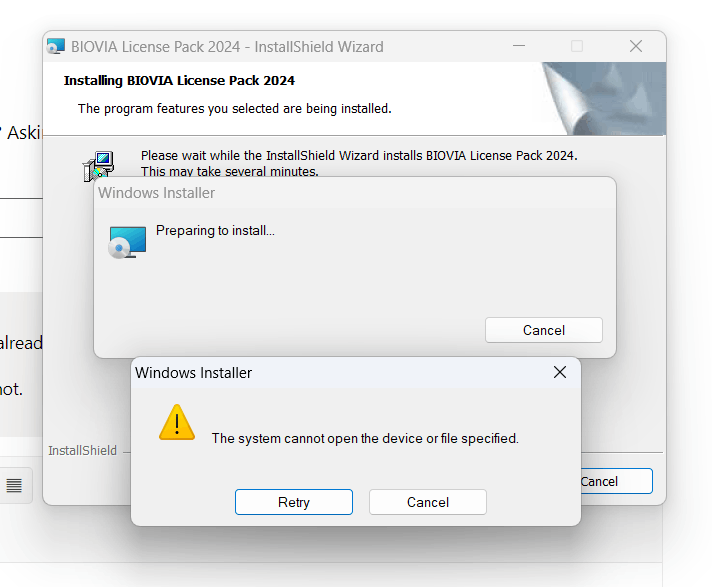Click the greyed-out maximize button
The image size is (712, 587).
(577, 46)
